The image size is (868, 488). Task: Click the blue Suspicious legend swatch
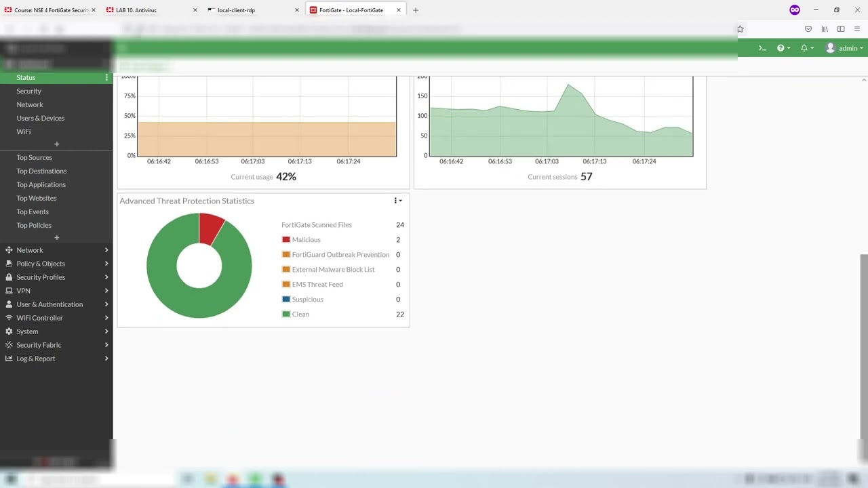286,300
